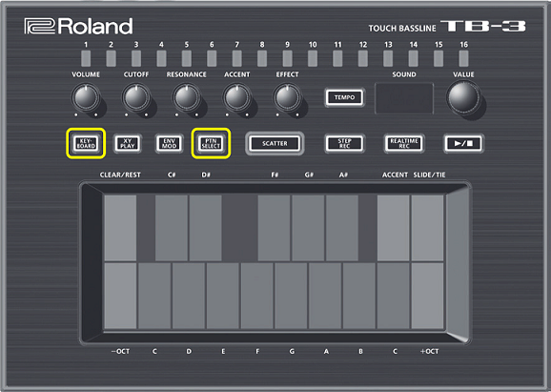
Task: Tap the F# key pad
Action: tap(274, 228)
